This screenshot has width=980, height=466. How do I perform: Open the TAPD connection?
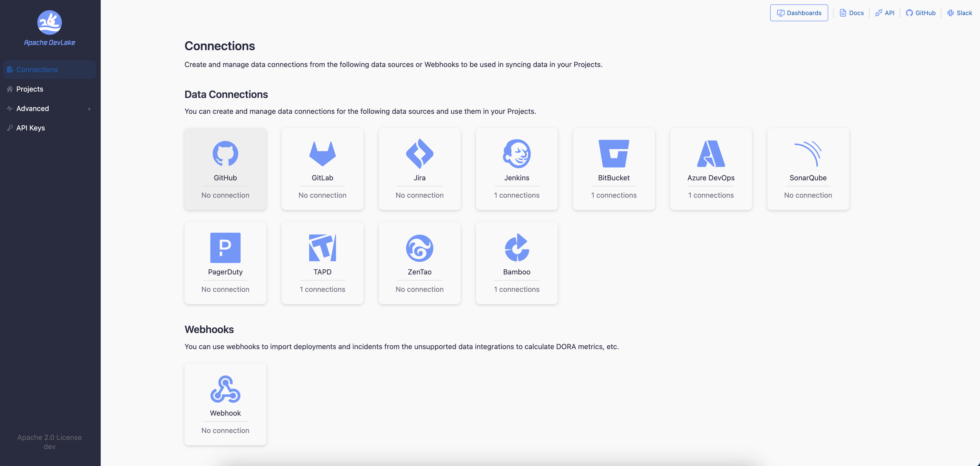tap(322, 263)
